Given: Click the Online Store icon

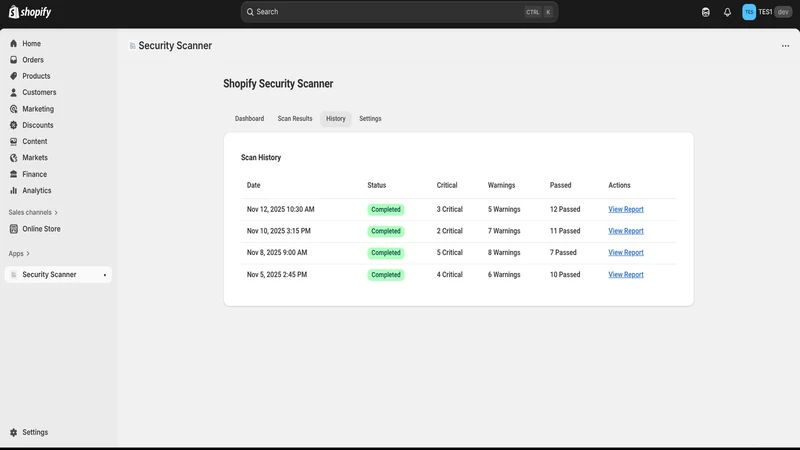Looking at the screenshot, I should point(14,229).
